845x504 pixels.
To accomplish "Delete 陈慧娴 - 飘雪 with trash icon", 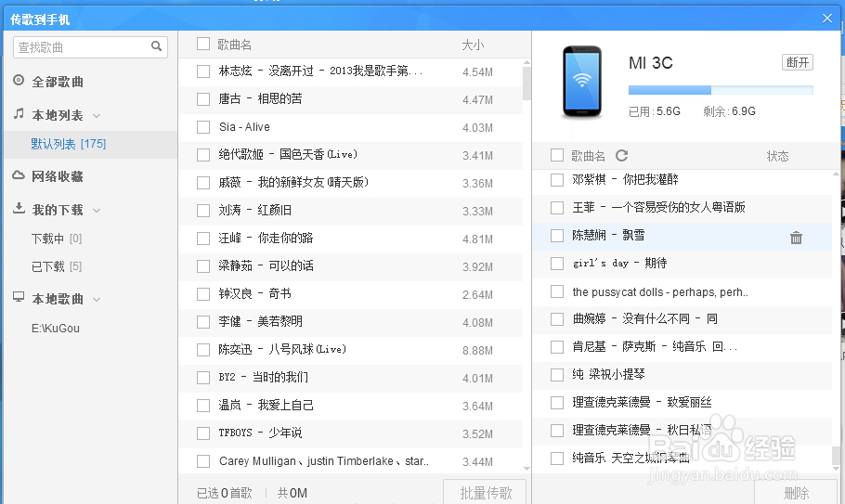I will point(796,238).
